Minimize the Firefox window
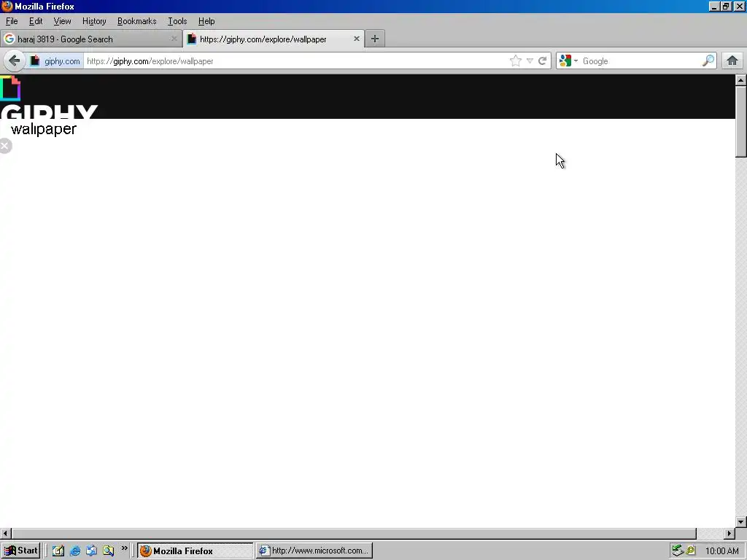 714,7
